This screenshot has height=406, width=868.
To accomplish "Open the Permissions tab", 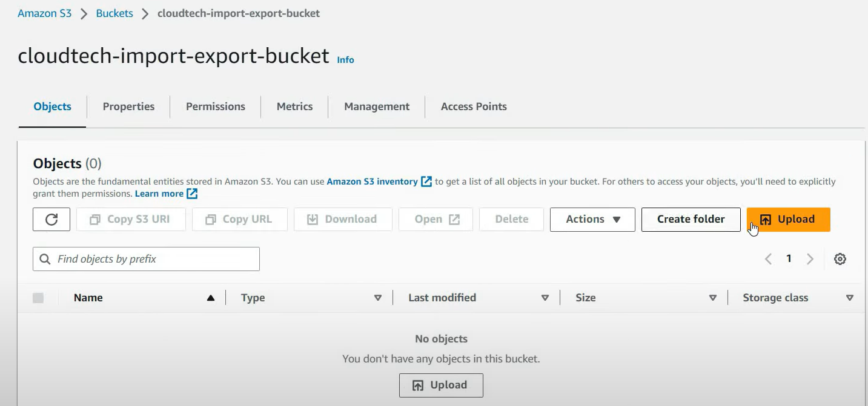I will [216, 106].
